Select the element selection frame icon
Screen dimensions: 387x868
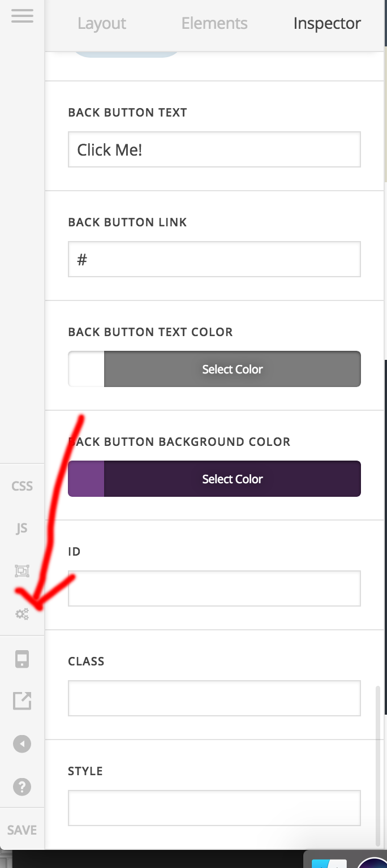(x=21, y=571)
